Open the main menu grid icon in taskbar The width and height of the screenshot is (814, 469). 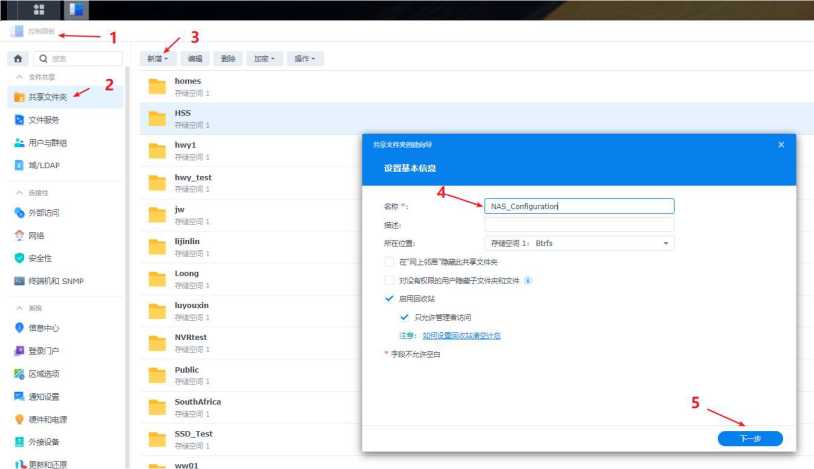[x=38, y=10]
